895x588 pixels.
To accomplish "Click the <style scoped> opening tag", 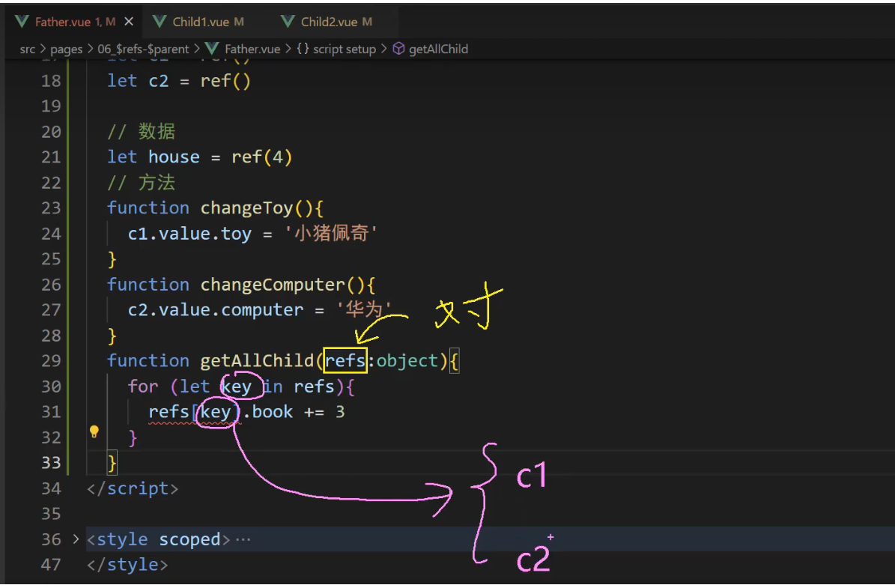I will coord(158,539).
